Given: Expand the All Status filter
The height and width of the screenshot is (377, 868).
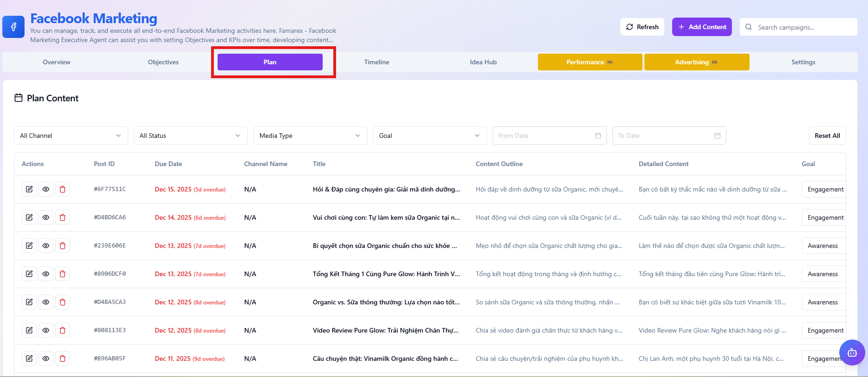Looking at the screenshot, I should [x=190, y=136].
